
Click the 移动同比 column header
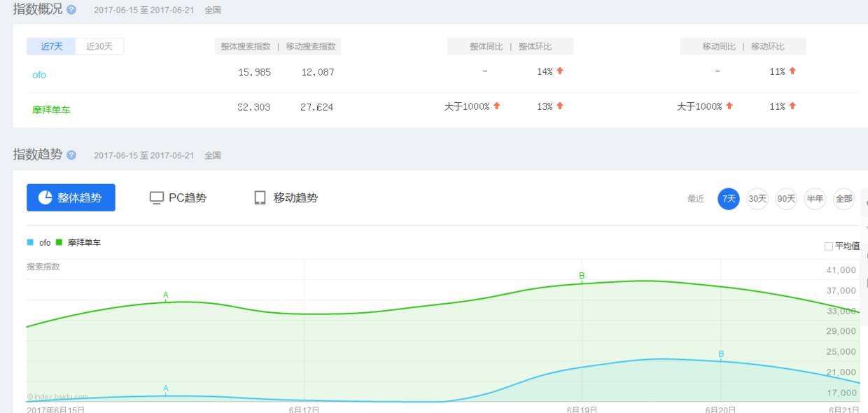[x=719, y=47]
